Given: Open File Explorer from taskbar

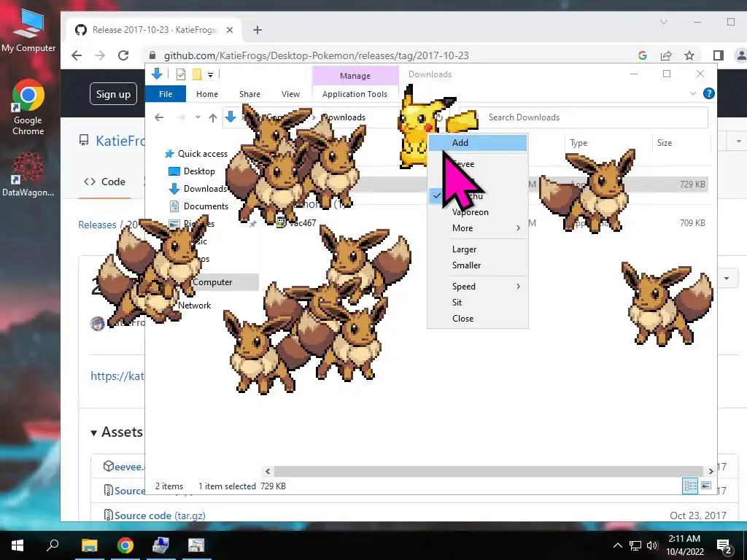Looking at the screenshot, I should tap(90, 545).
